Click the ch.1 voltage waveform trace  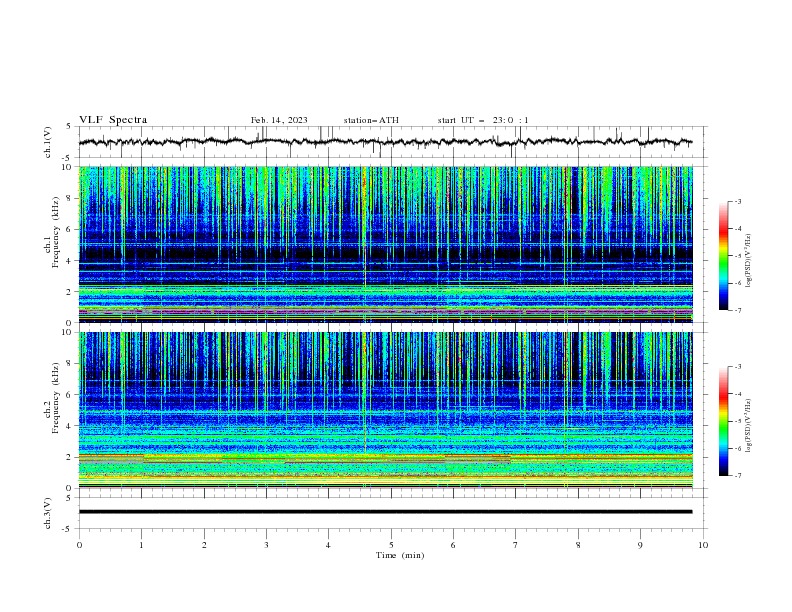click(385, 142)
